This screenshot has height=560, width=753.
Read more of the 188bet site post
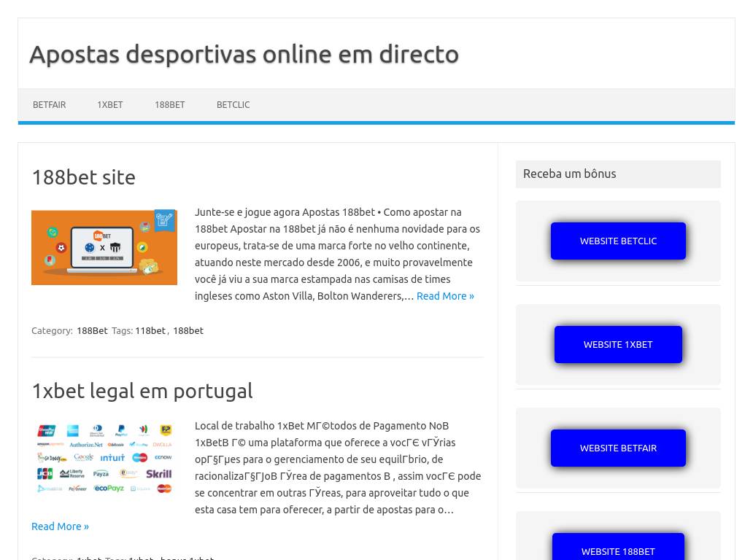coord(445,296)
